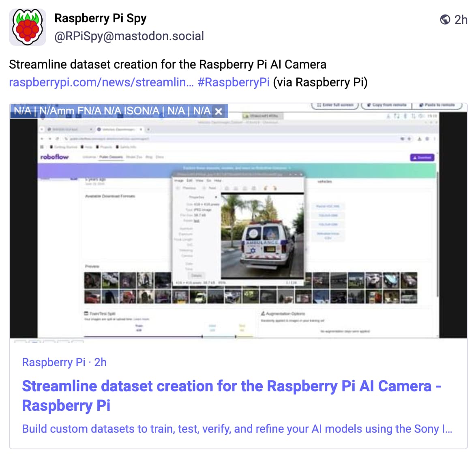
Task: Select the Previous image arrow in the viewer
Action: [x=190, y=188]
